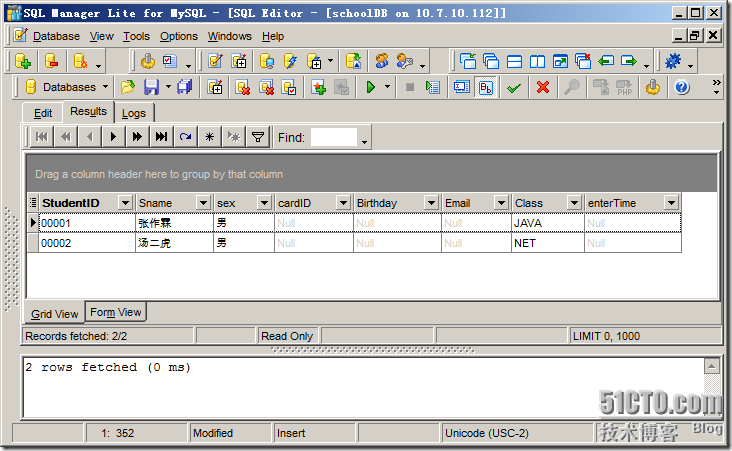732x451 pixels.
Task: Click the next page double-arrow button
Action: pos(137,137)
